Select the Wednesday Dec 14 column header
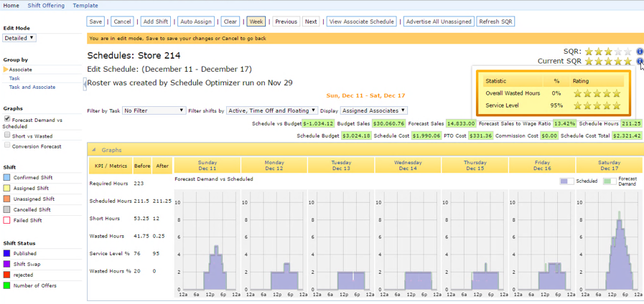 tap(408, 166)
